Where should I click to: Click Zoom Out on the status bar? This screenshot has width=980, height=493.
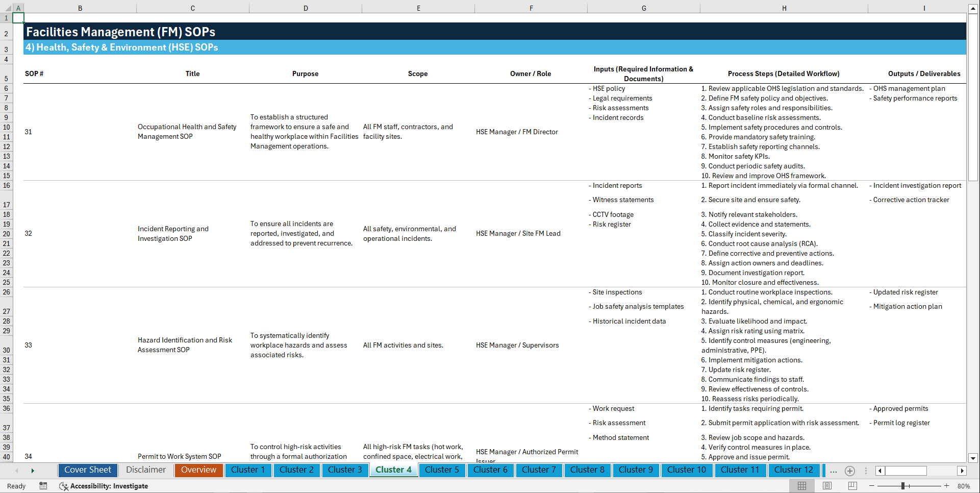(x=871, y=486)
